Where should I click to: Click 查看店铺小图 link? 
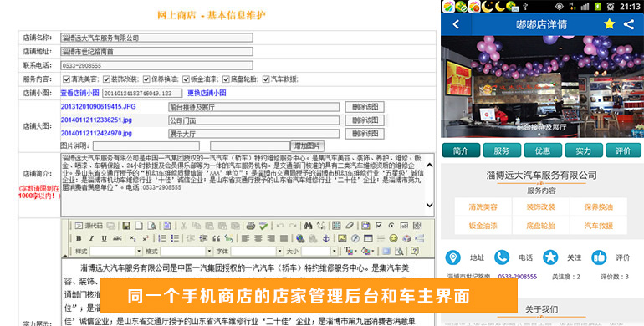(79, 93)
